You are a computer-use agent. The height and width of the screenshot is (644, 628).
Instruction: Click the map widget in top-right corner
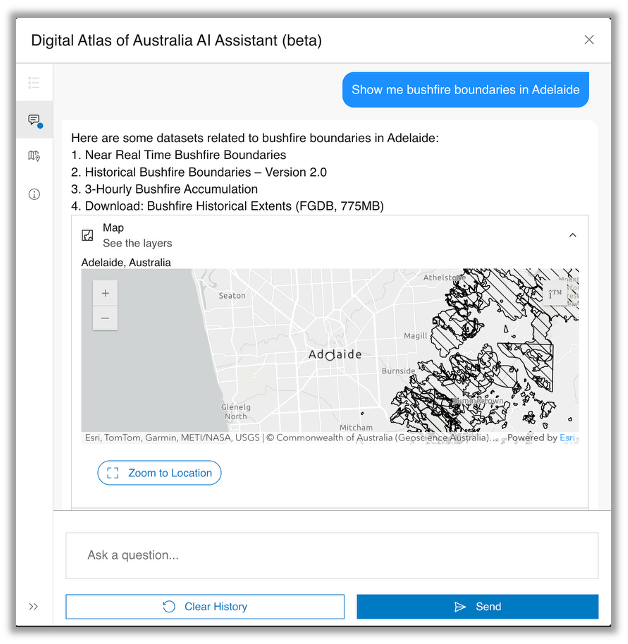pos(555,294)
